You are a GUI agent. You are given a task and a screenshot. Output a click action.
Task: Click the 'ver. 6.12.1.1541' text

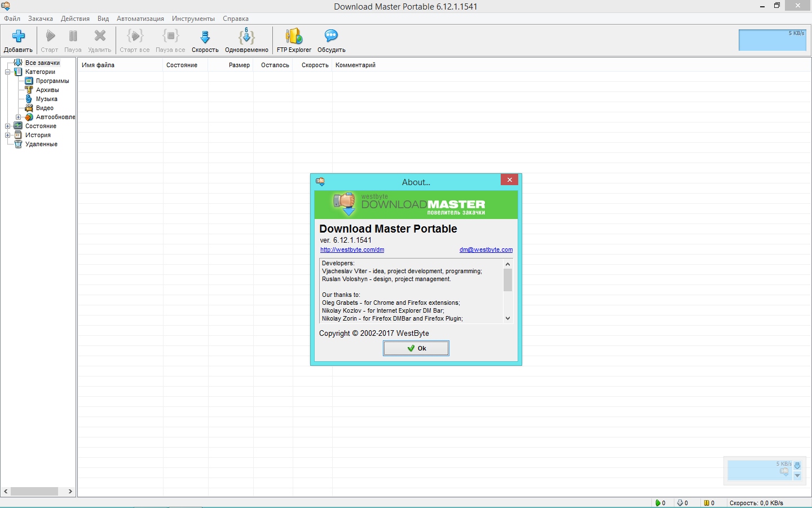click(x=346, y=240)
